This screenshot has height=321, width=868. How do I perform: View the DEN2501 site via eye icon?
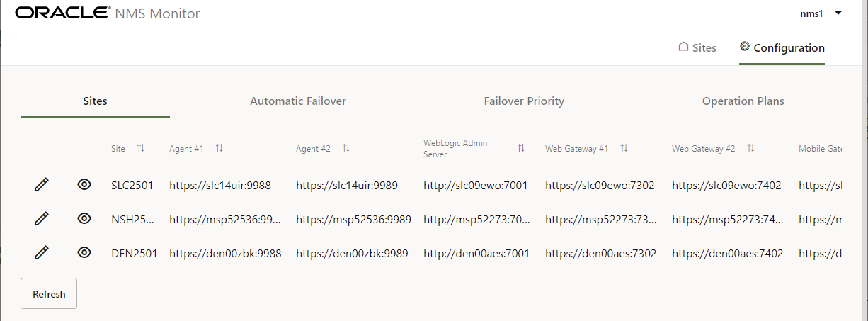[x=84, y=253]
